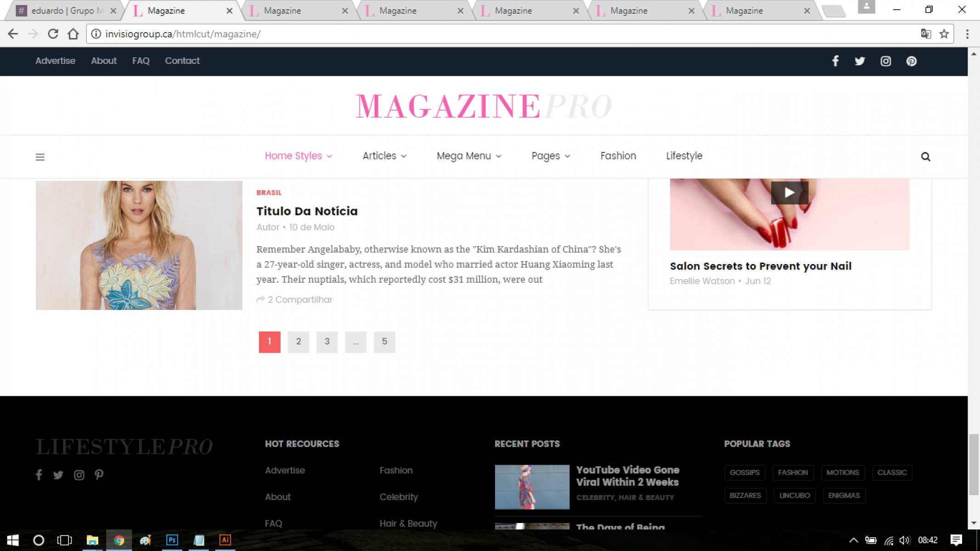
Task: Open Fashion in main navigation
Action: 618,156
